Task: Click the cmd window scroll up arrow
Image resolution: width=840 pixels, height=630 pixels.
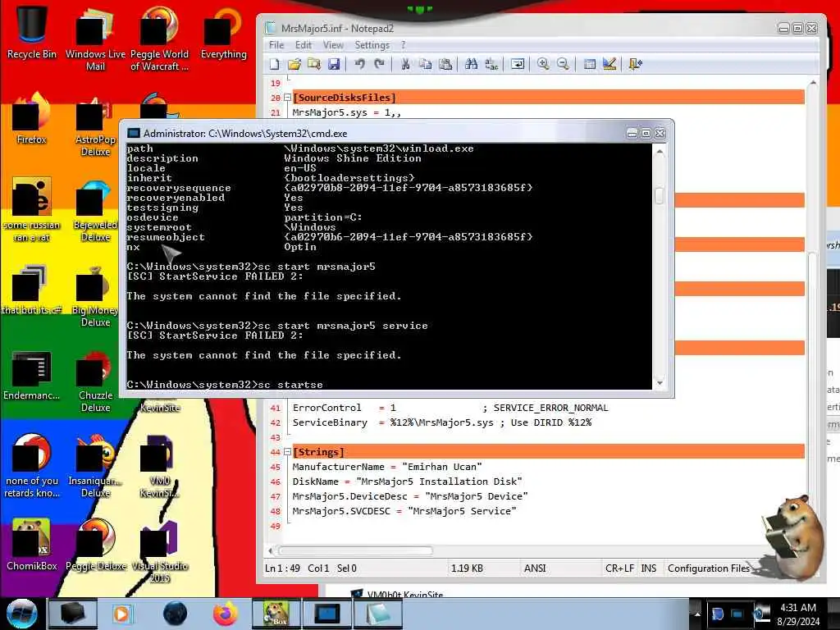Action: [x=660, y=152]
